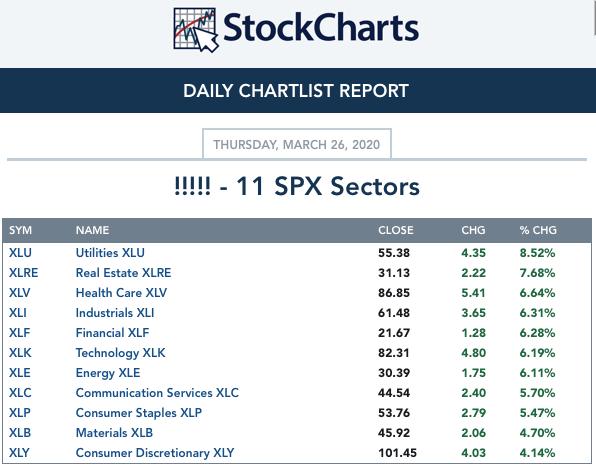596x467 pixels.
Task: Select the XLRE symbol link
Action: click(23, 273)
